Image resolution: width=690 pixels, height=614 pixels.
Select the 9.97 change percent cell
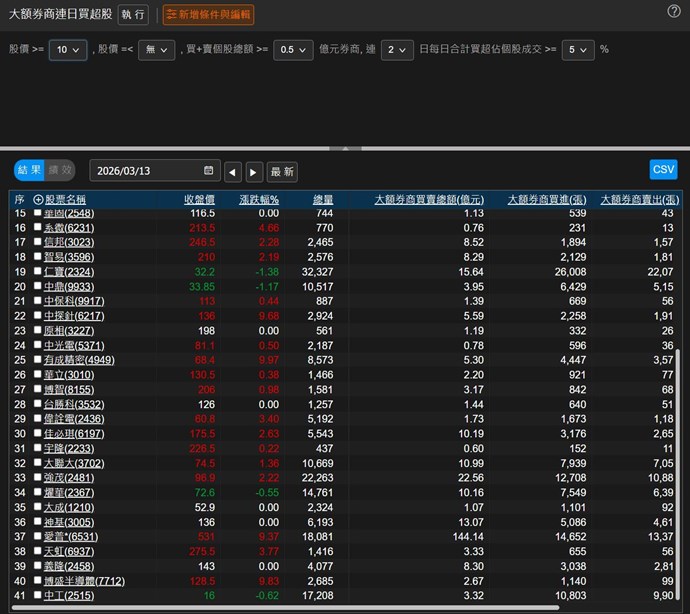268,360
